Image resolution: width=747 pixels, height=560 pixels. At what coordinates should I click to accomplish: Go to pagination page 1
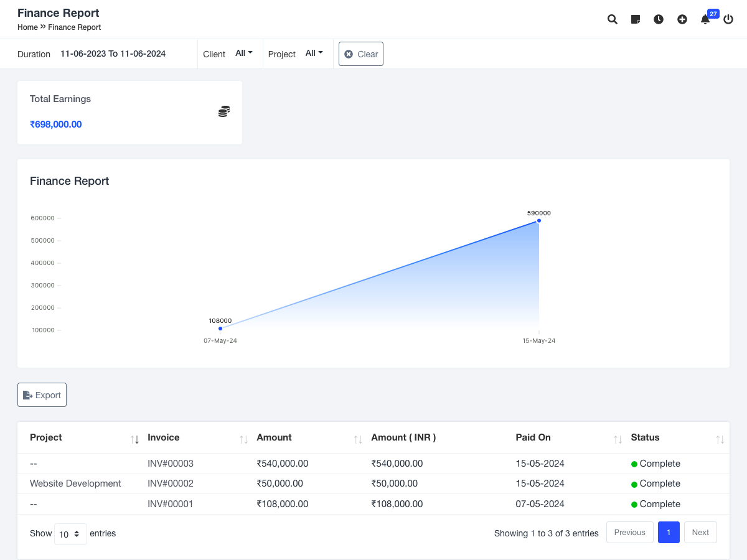669,533
